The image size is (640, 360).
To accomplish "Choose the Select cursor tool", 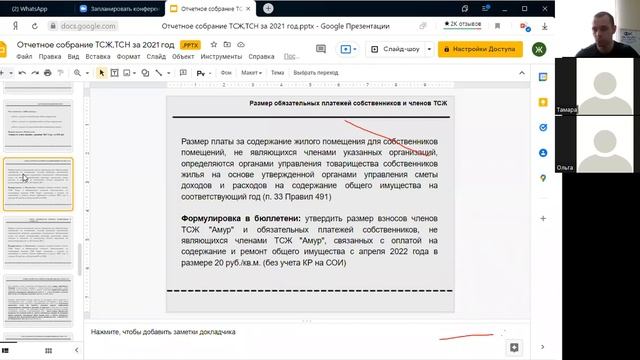I will tap(102, 73).
